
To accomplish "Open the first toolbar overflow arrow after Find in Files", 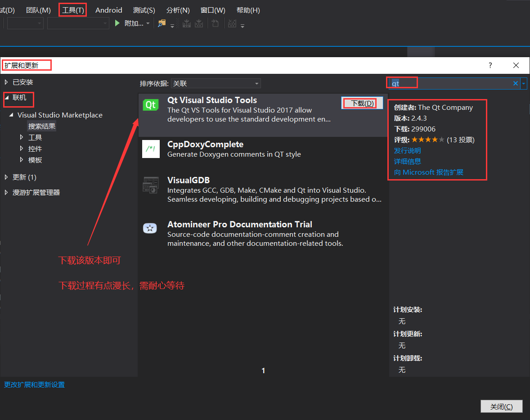I will (x=172, y=26).
